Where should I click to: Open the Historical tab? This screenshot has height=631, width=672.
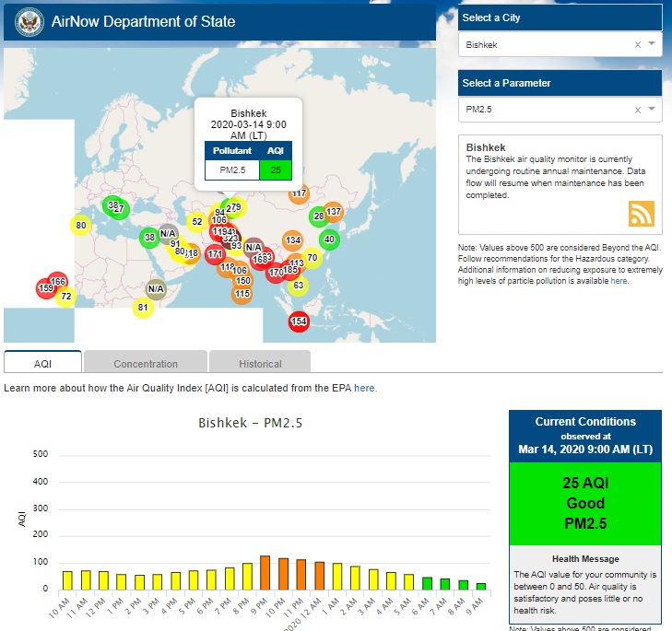click(x=260, y=363)
